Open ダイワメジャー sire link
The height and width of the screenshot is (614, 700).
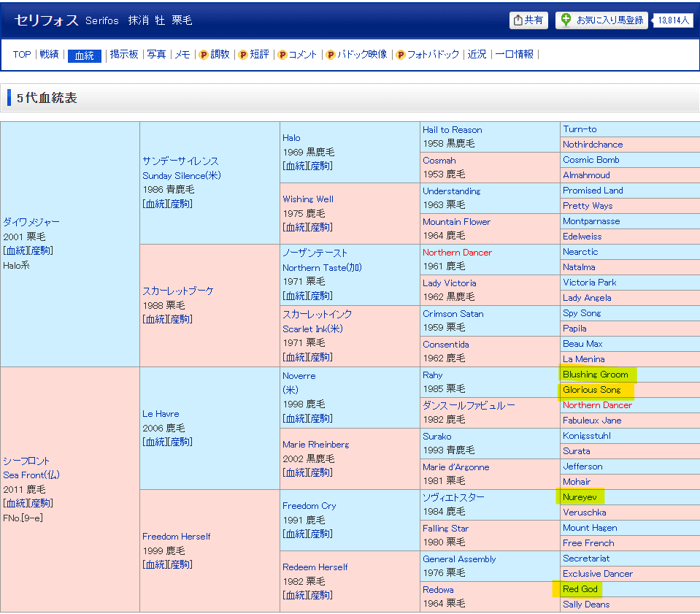click(31, 222)
